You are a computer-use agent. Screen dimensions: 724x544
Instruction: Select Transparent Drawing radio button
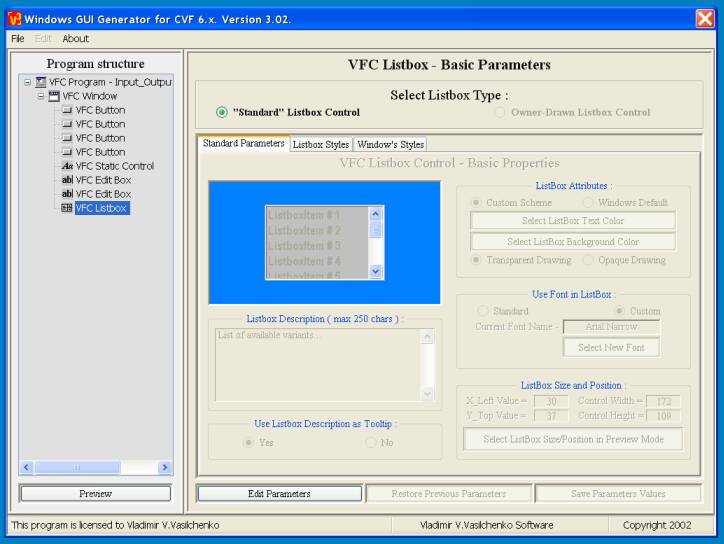point(476,260)
